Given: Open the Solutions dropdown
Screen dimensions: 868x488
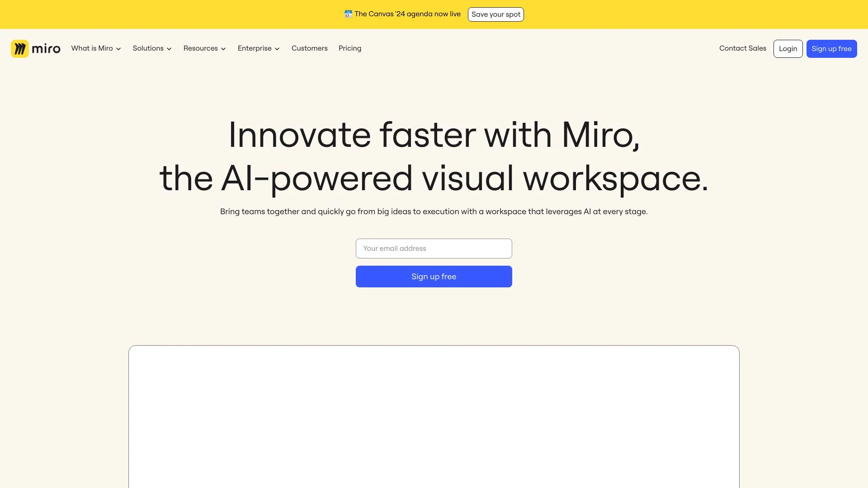Looking at the screenshot, I should tap(148, 48).
